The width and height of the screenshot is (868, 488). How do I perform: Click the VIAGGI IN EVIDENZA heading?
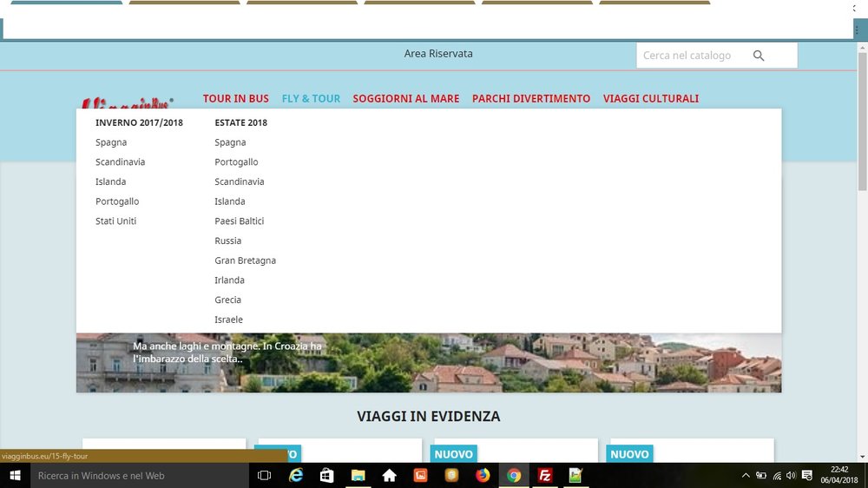click(x=429, y=417)
